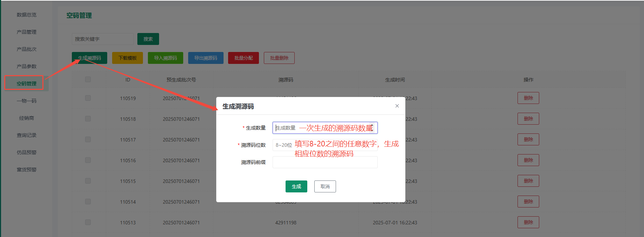The height and width of the screenshot is (237, 644).
Task: Close the 生成溯源码 dialog
Action: [397, 106]
